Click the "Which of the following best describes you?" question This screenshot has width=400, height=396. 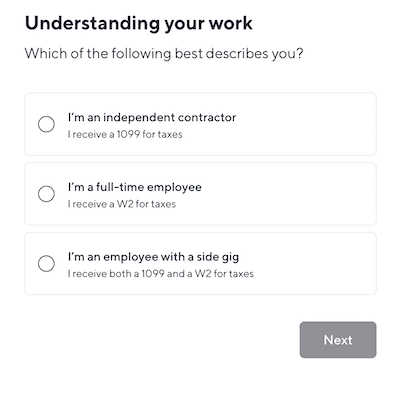[164, 54]
